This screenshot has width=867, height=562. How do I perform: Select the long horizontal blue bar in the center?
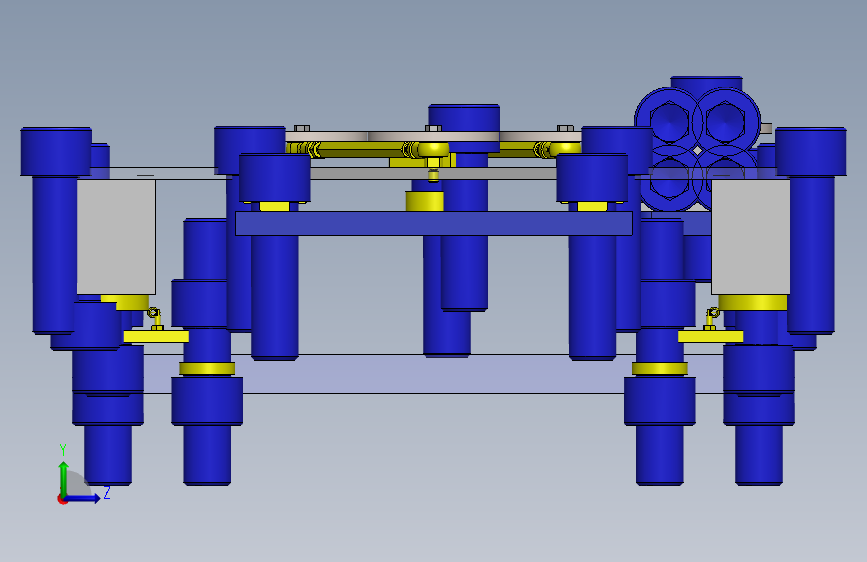click(434, 223)
